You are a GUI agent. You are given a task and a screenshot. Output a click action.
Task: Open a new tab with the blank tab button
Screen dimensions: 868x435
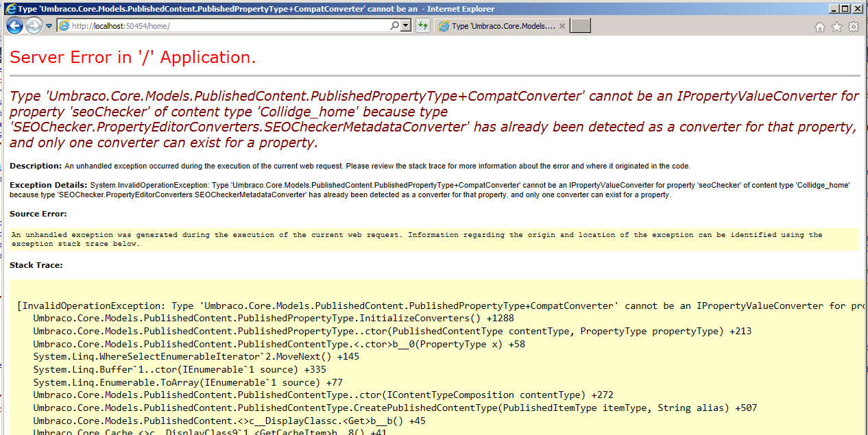tap(580, 26)
